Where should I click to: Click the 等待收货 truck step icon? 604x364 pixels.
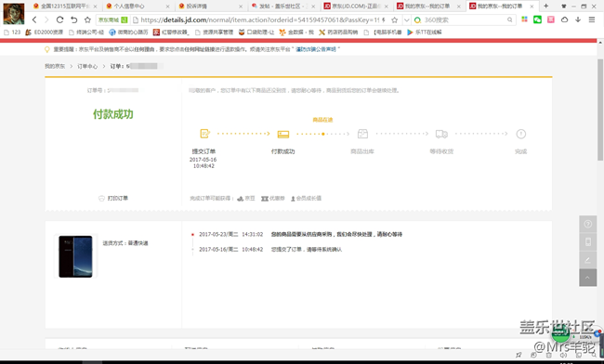[441, 134]
